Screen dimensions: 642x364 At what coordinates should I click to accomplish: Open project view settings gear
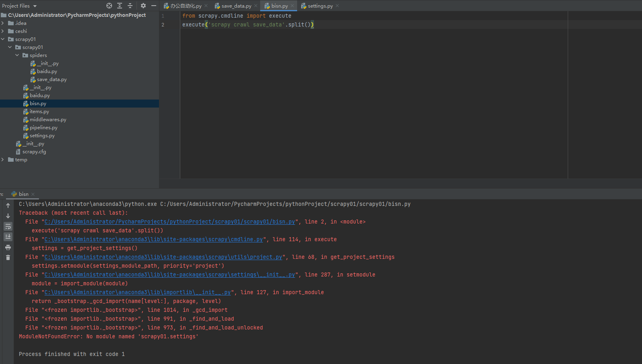[x=143, y=6]
